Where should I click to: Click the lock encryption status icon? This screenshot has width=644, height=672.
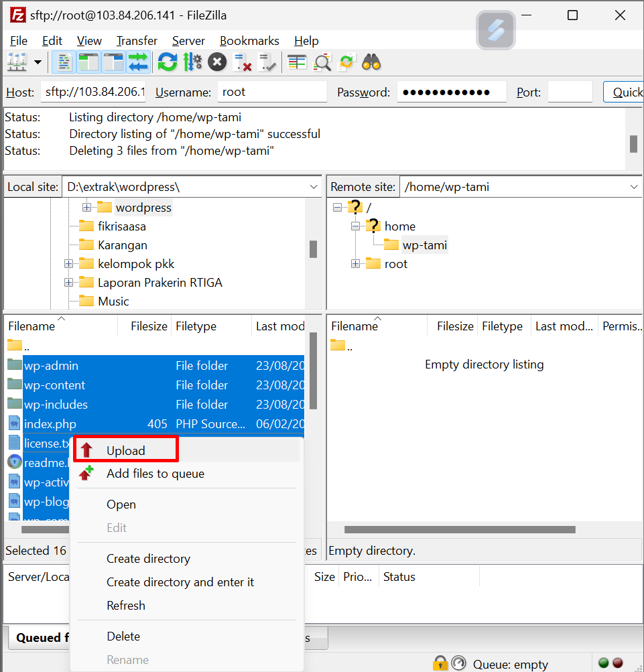tap(440, 663)
